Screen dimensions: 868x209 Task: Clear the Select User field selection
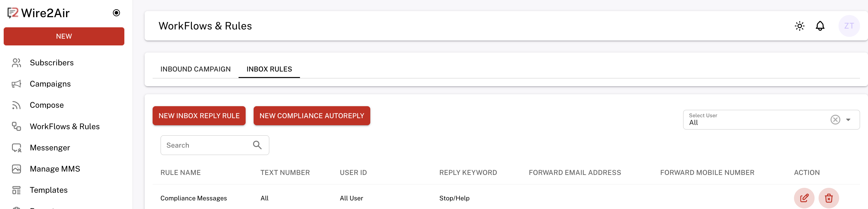[835, 120]
